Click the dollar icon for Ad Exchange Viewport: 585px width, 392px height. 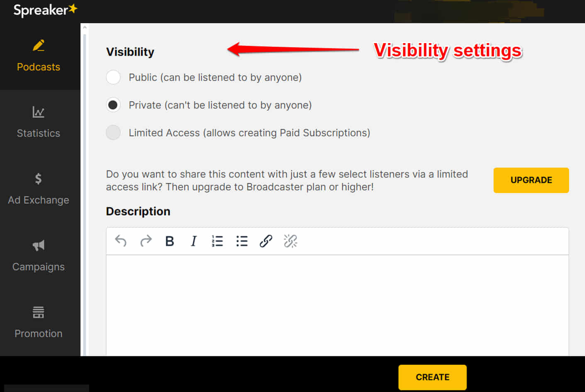click(39, 179)
